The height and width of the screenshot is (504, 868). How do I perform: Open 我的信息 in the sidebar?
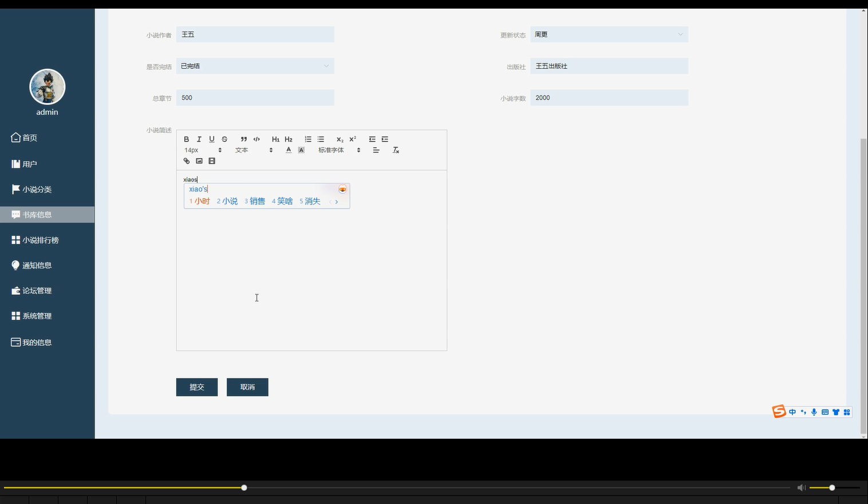47,342
